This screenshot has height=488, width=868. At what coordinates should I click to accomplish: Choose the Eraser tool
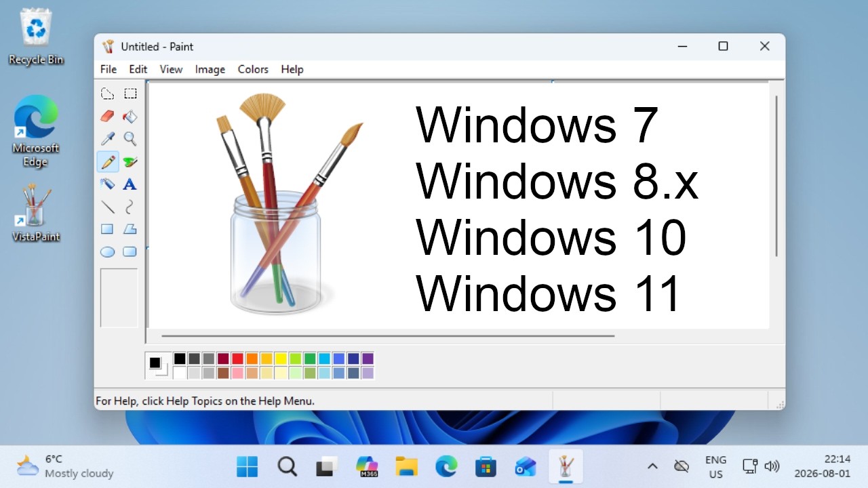coord(107,117)
